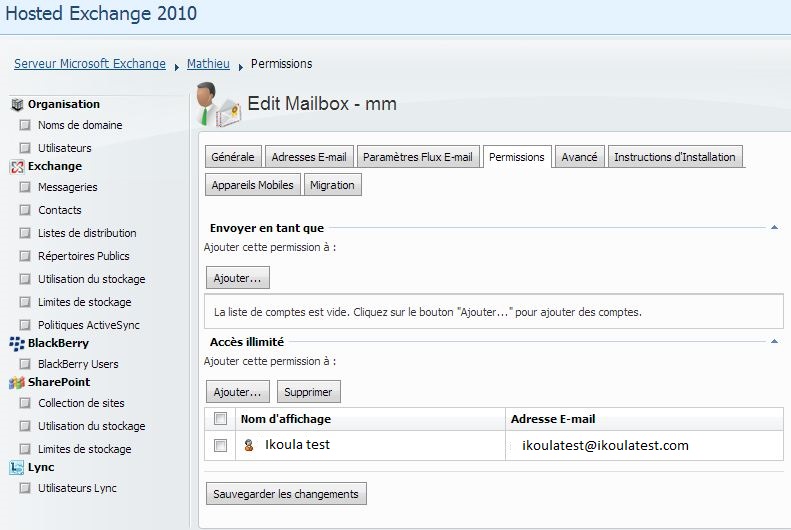The image size is (791, 530).
Task: Collapse the Envoyer en tant que section
Action: (x=774, y=228)
